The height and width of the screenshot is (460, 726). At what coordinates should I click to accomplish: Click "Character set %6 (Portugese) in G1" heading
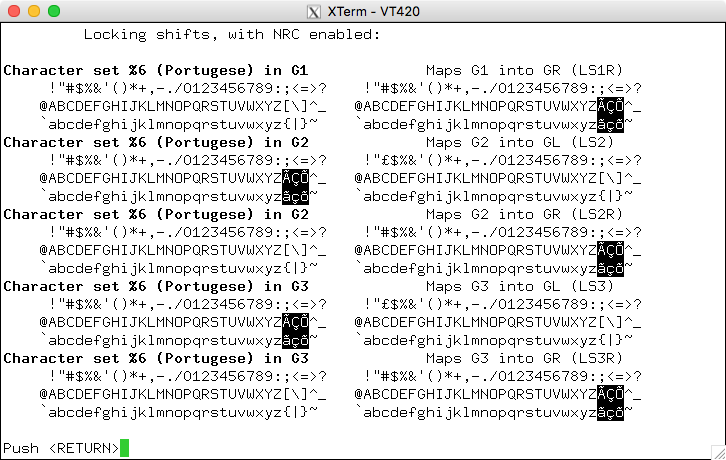pyautogui.click(x=155, y=70)
